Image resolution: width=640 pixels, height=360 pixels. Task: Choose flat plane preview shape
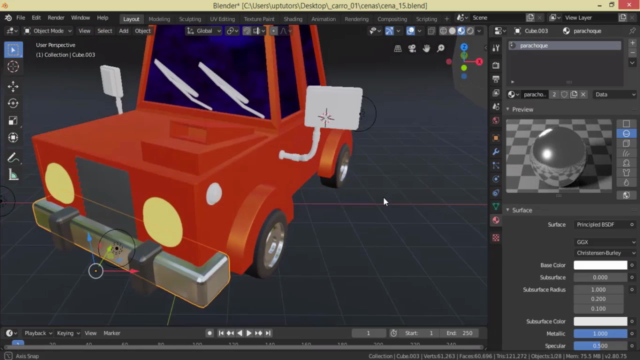coord(626,124)
